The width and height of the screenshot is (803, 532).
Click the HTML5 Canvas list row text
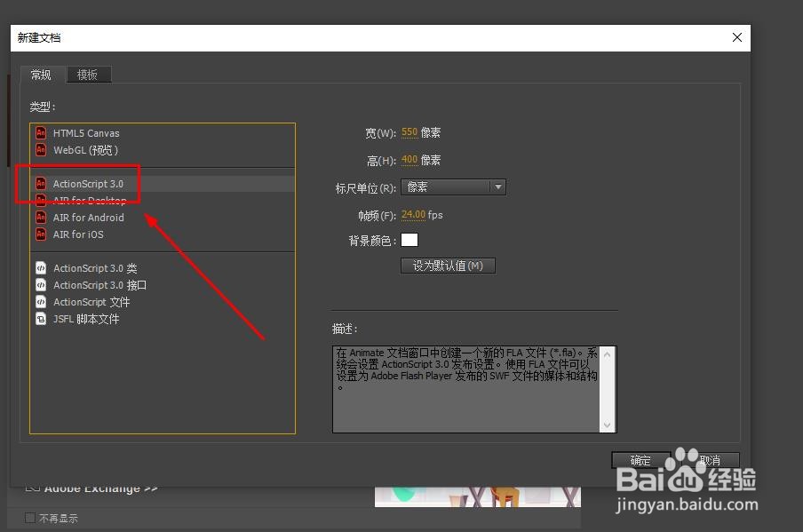pos(86,133)
